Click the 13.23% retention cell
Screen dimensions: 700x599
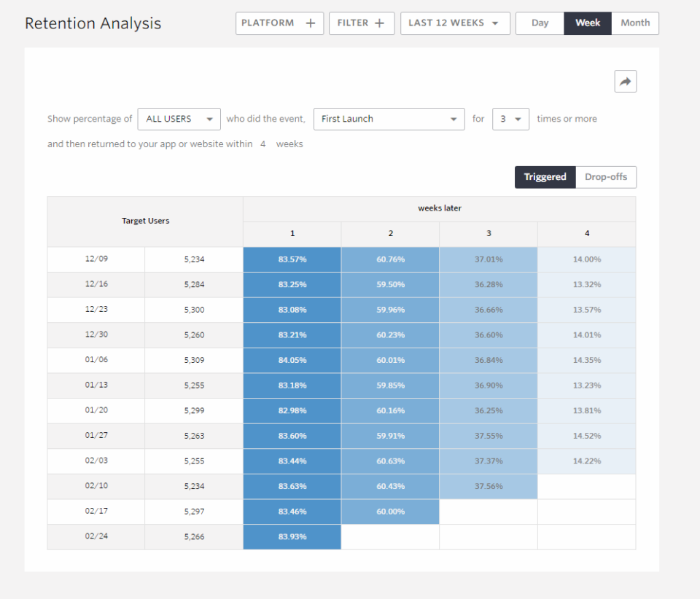586,385
